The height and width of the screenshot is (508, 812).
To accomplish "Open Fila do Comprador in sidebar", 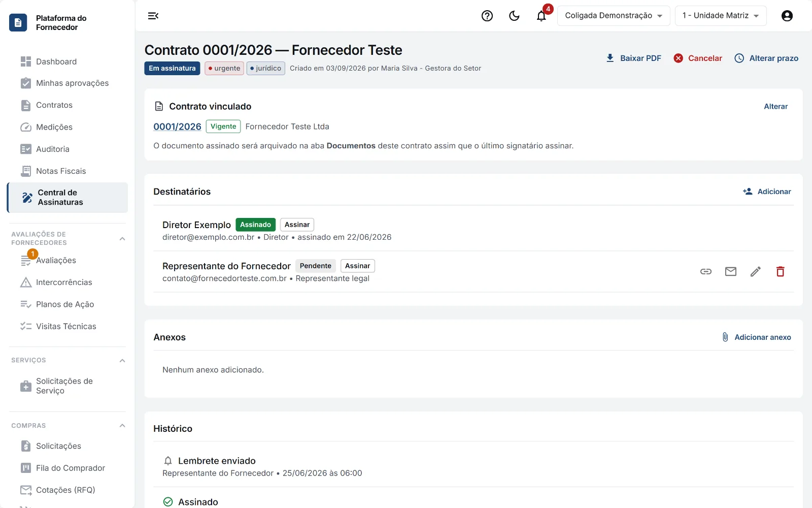I will point(67,468).
